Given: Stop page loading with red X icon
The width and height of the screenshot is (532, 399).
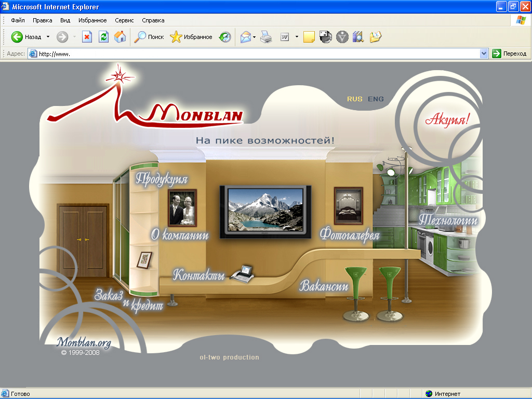Looking at the screenshot, I should (x=87, y=37).
